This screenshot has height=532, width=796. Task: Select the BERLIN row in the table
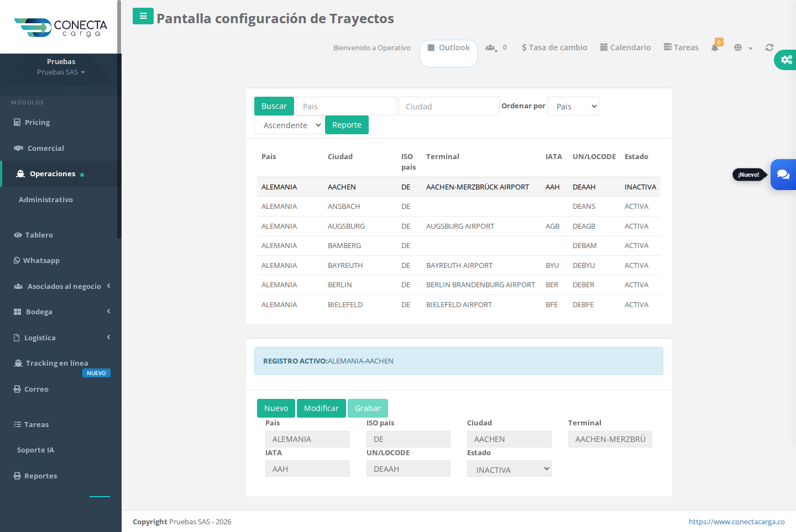click(459, 285)
